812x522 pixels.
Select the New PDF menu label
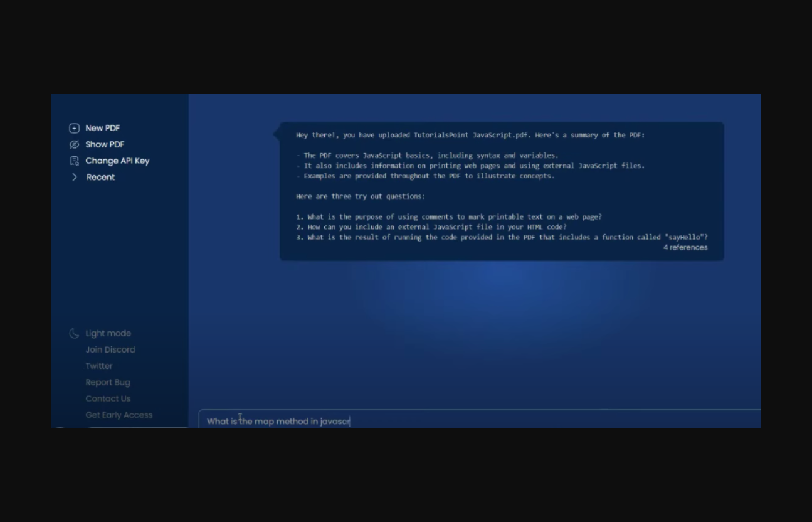click(x=102, y=128)
